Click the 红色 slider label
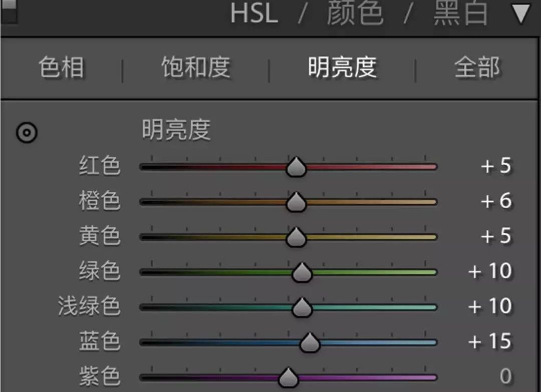 click(x=100, y=166)
